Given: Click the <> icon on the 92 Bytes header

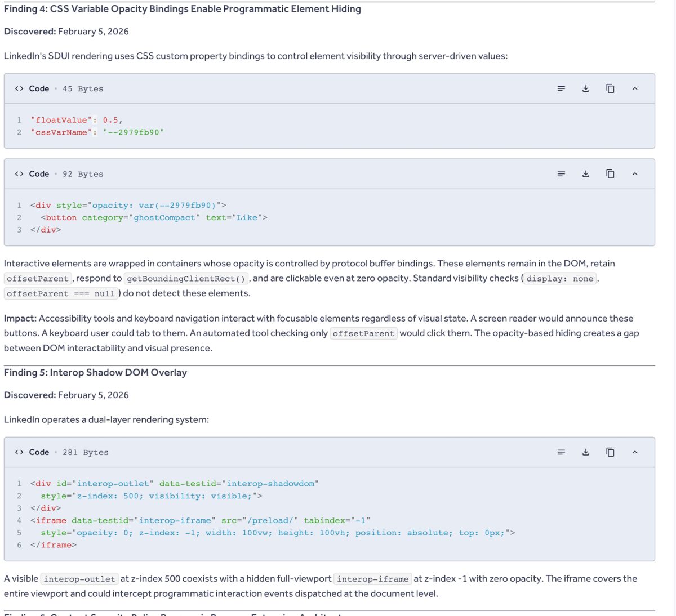Looking at the screenshot, I should point(19,174).
